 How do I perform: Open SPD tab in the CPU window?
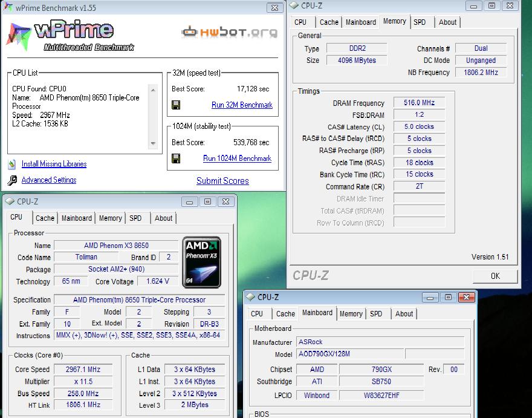pyautogui.click(x=135, y=218)
